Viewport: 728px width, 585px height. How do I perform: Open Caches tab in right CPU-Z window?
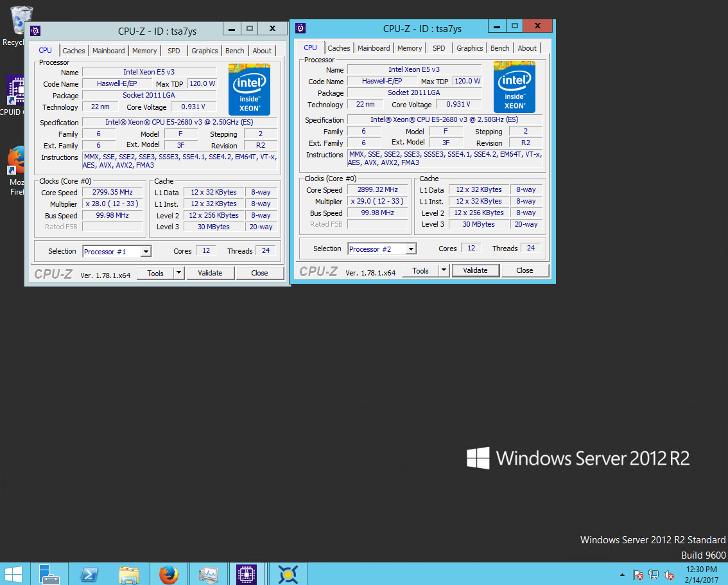pos(338,48)
